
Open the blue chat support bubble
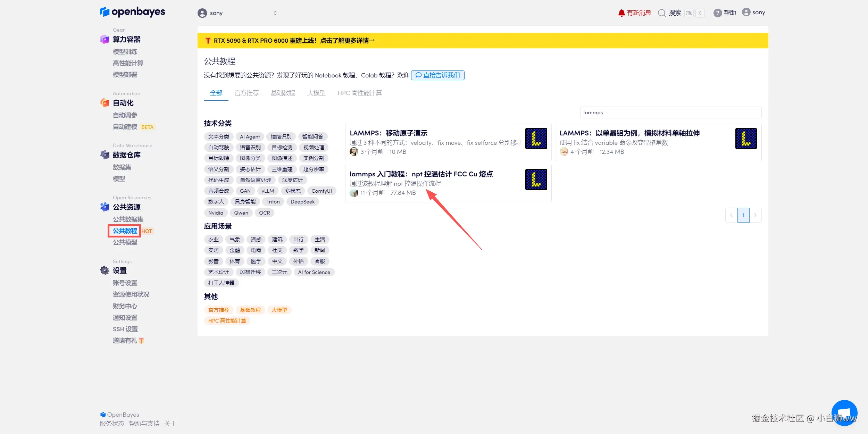pyautogui.click(x=844, y=413)
